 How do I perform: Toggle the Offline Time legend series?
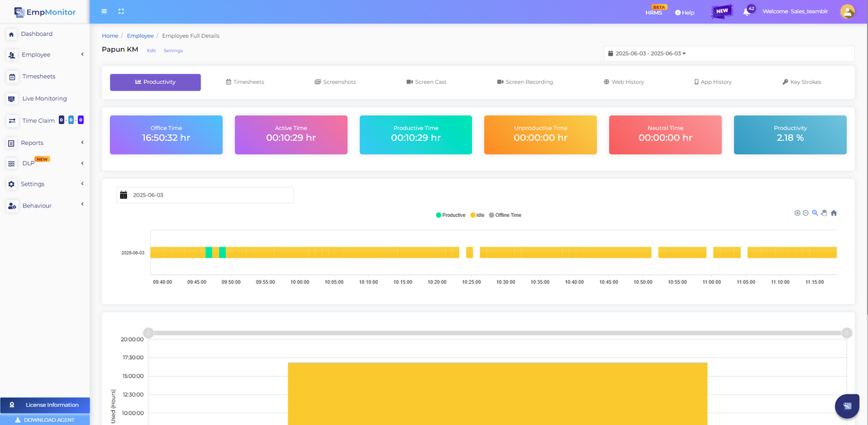[505, 215]
